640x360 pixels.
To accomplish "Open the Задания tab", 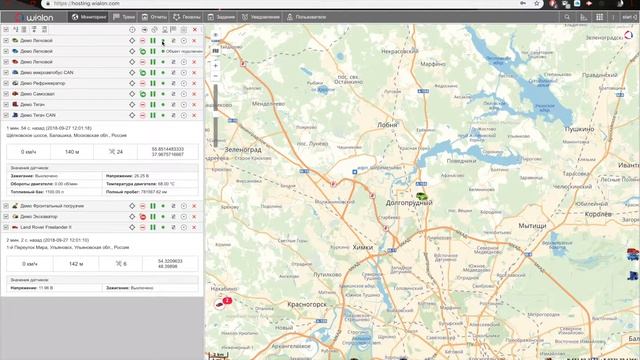I will [221, 17].
